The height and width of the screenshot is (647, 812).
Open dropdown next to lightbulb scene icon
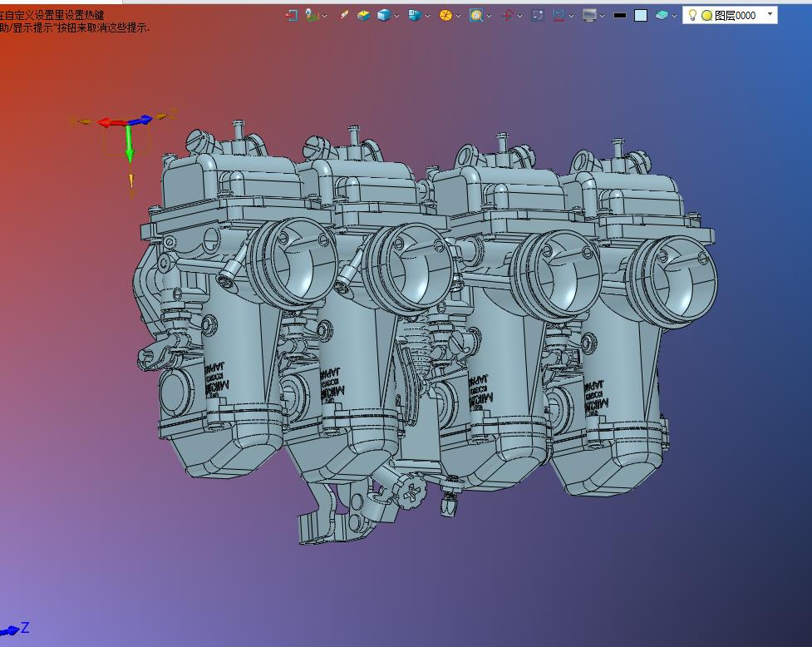(x=325, y=16)
